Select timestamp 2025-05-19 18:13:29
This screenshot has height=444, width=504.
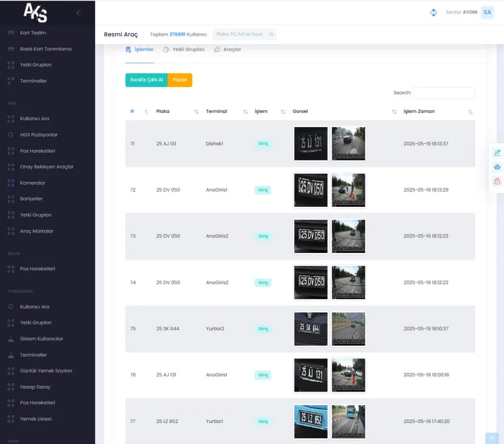click(426, 190)
